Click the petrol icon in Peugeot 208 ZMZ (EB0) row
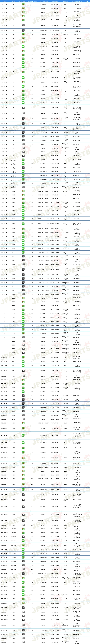The width and height of the screenshot is (90, 644). coord(23,586)
